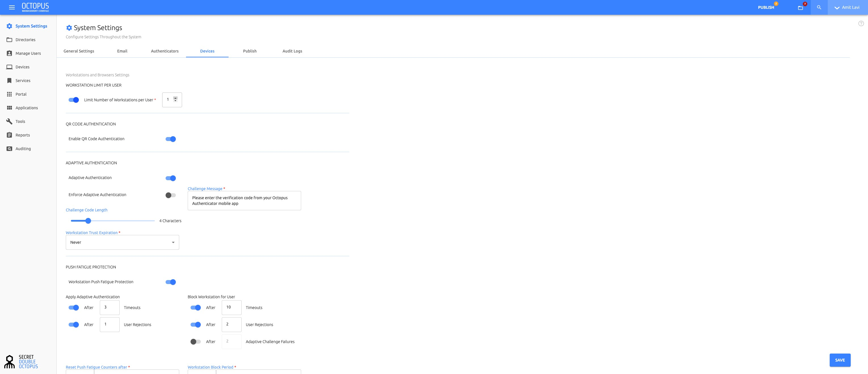Viewport: 868px width, 374px height.
Task: Click the Portal grid icon
Action: tap(9, 94)
